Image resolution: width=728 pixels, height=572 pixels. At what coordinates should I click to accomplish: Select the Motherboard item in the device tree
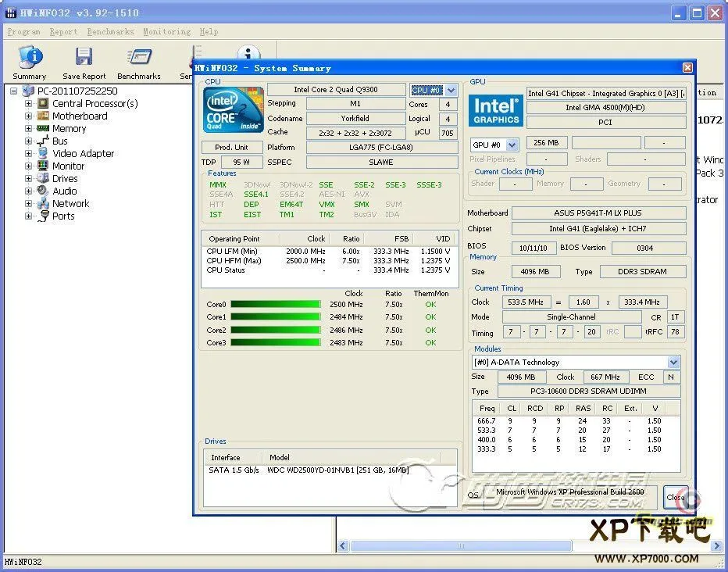[x=79, y=116]
